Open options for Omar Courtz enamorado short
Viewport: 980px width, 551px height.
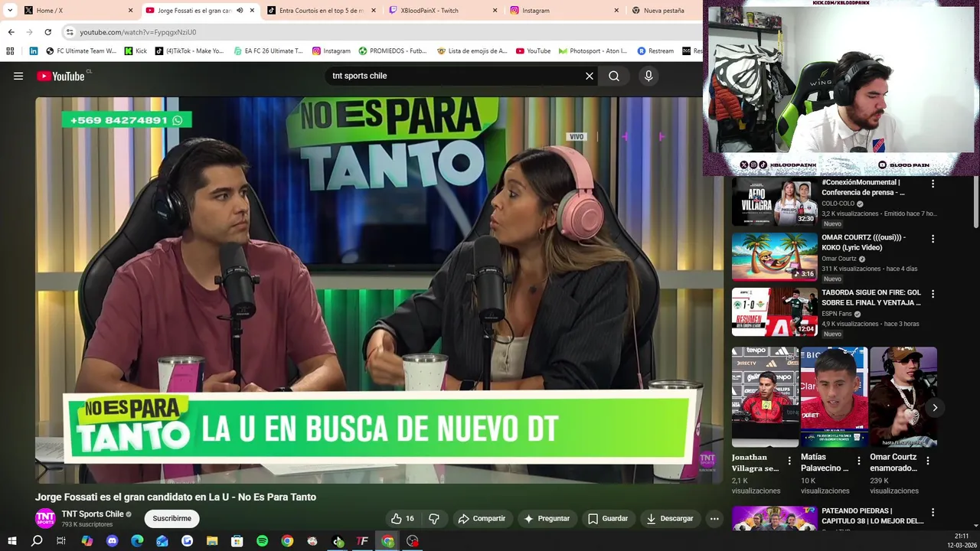tap(927, 461)
